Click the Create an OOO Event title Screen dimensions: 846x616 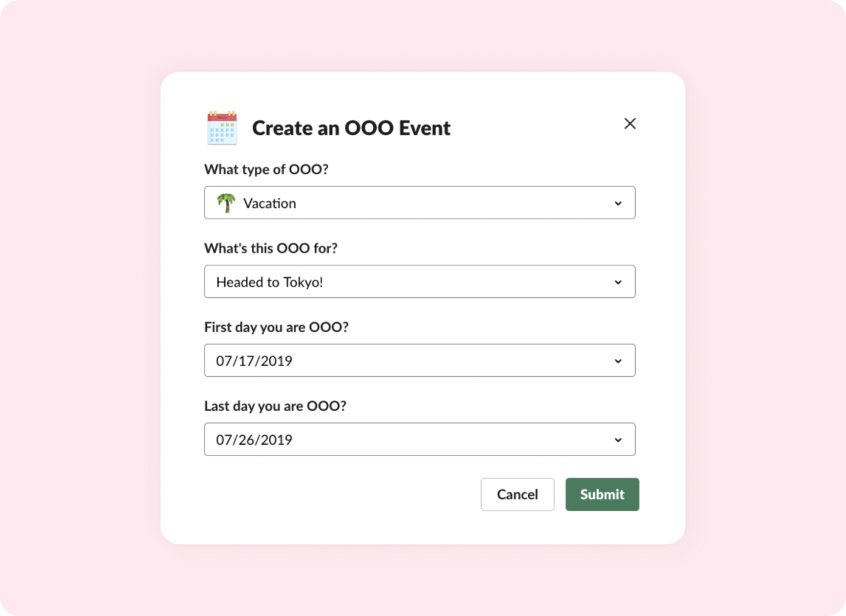[351, 128]
